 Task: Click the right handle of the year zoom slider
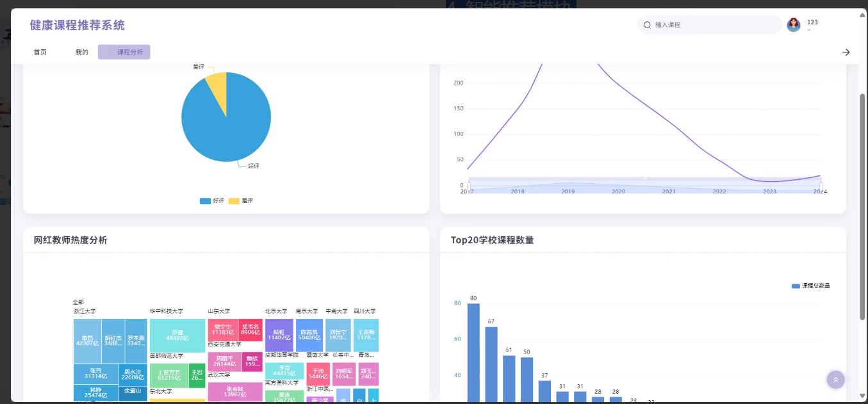point(821,186)
